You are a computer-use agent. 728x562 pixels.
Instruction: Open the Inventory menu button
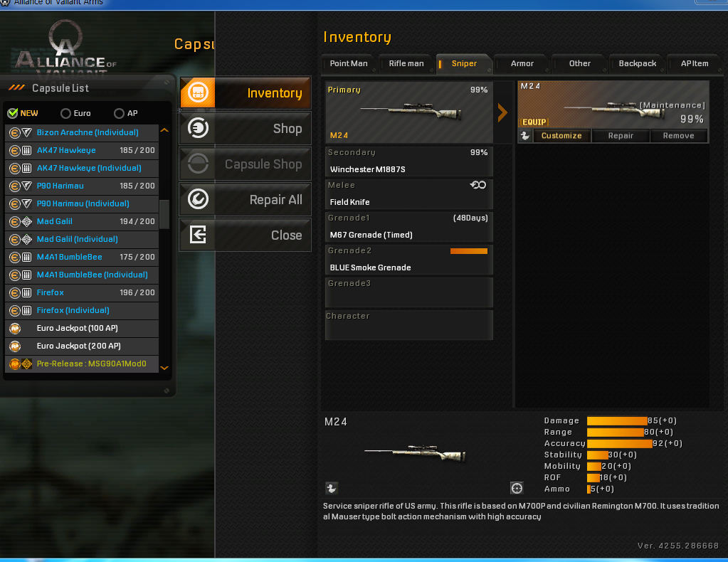pos(245,92)
